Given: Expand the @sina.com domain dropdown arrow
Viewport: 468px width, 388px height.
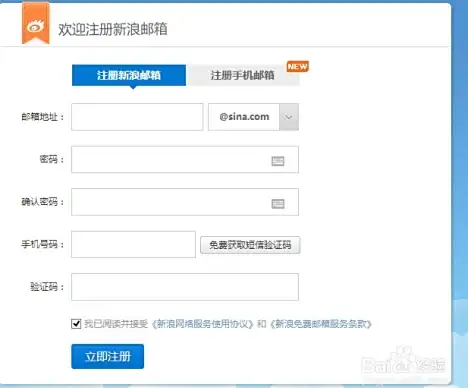Looking at the screenshot, I should (x=289, y=117).
